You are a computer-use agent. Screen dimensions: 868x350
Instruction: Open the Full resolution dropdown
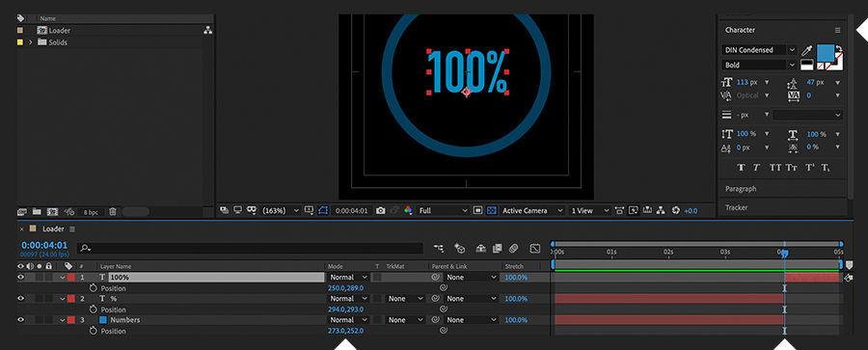[x=444, y=210]
